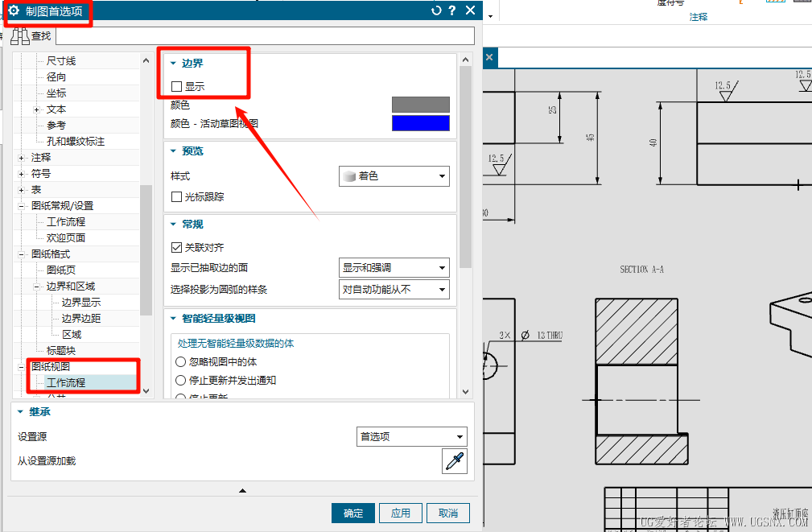This screenshot has height=532, width=812.
Task: Click the collapse arrow below 继承 panel
Action: [x=242, y=491]
